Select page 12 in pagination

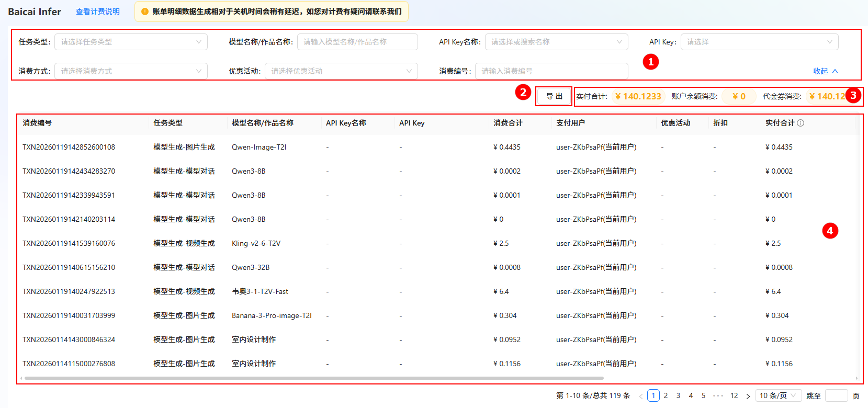point(735,395)
